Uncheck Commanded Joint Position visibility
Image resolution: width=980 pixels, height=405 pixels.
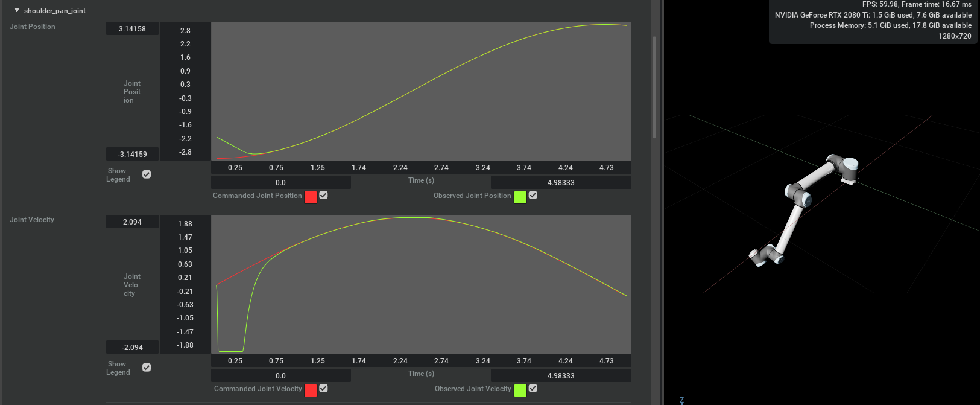(324, 195)
